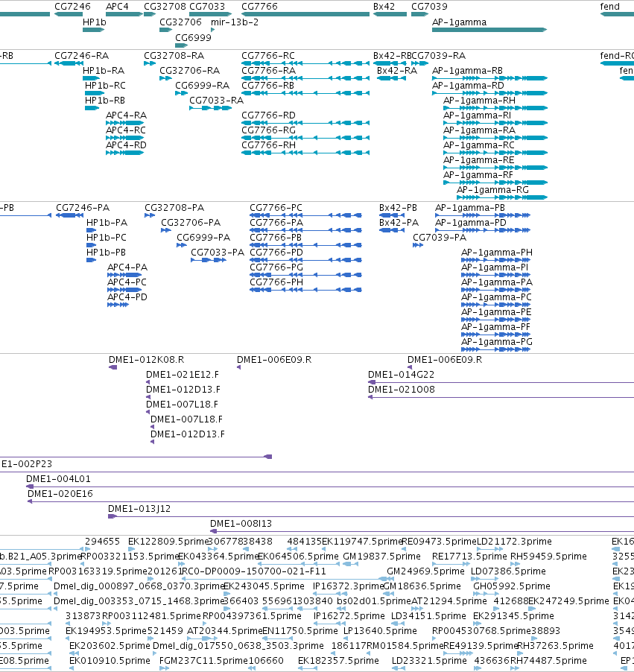This screenshot has height=672, width=634.
Task: Choose transcript label CG7033-RA
Action: tap(217, 101)
